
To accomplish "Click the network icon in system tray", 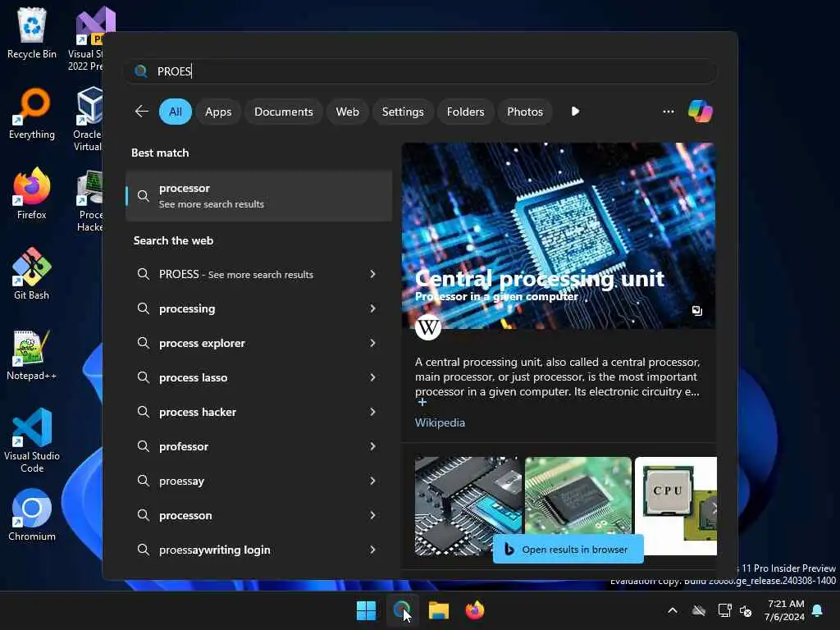I will tap(724, 610).
